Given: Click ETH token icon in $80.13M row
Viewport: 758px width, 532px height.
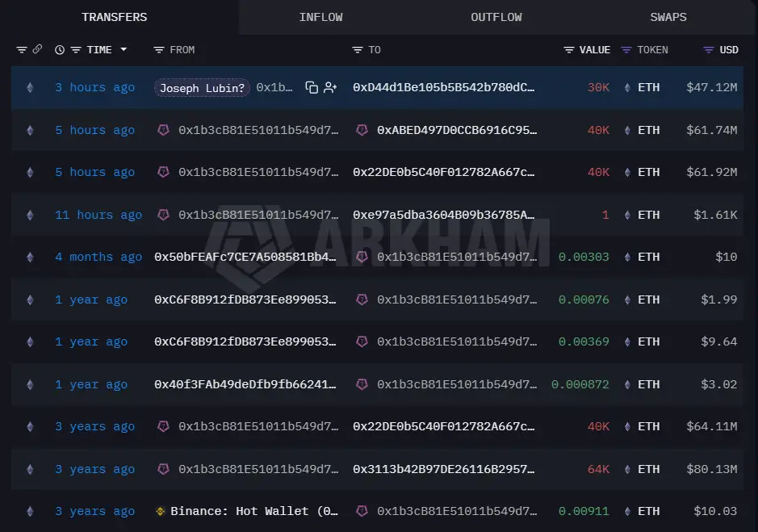Looking at the screenshot, I should pos(627,469).
